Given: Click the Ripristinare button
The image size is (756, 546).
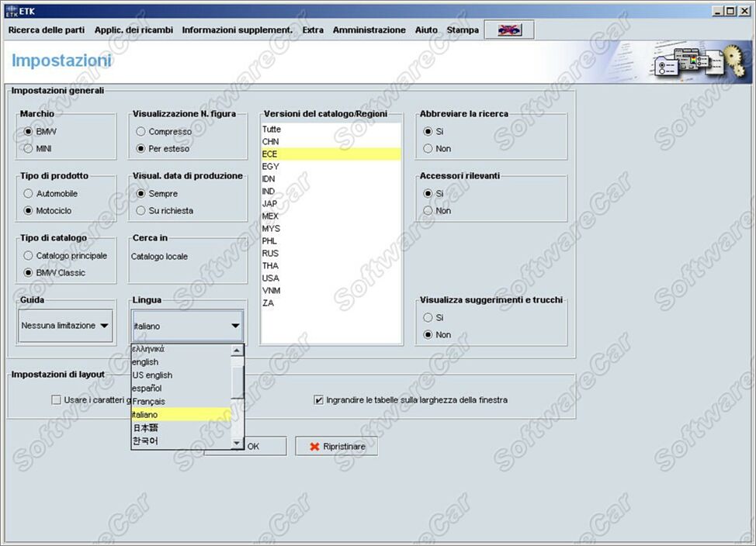Looking at the screenshot, I should [337, 447].
